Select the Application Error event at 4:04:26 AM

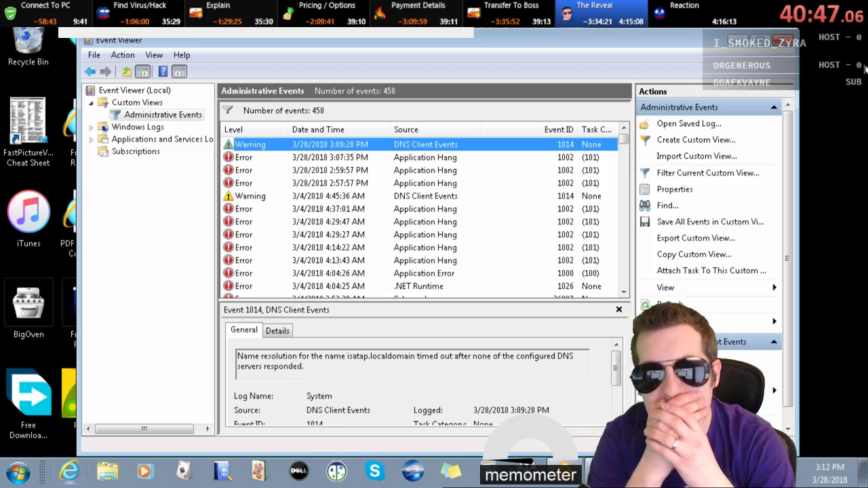tap(420, 273)
